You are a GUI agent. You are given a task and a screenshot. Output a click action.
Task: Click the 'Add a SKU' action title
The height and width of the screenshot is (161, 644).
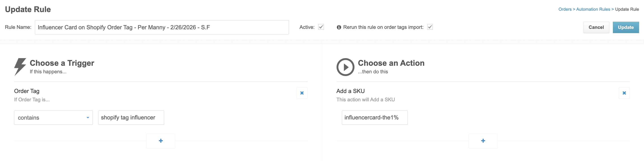click(x=350, y=91)
